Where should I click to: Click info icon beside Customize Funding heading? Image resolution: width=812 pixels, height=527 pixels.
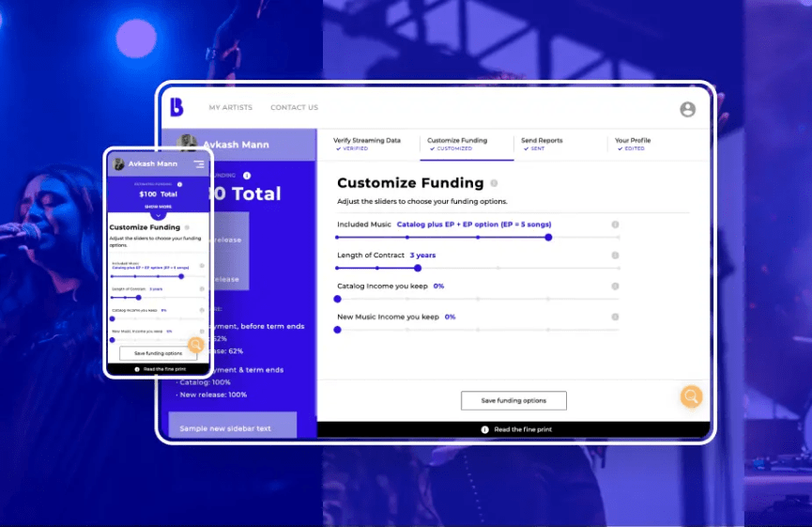click(x=494, y=183)
